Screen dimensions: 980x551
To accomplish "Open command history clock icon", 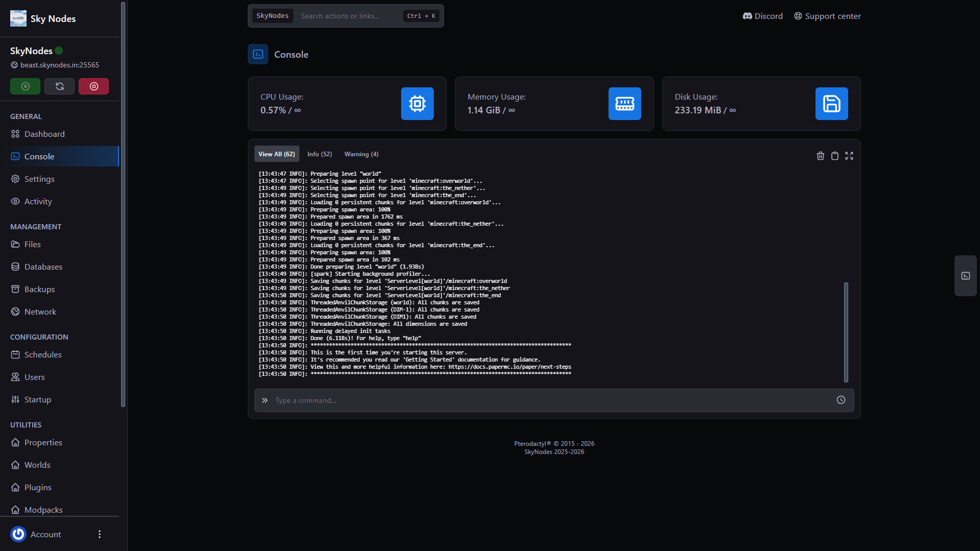I will tap(841, 400).
